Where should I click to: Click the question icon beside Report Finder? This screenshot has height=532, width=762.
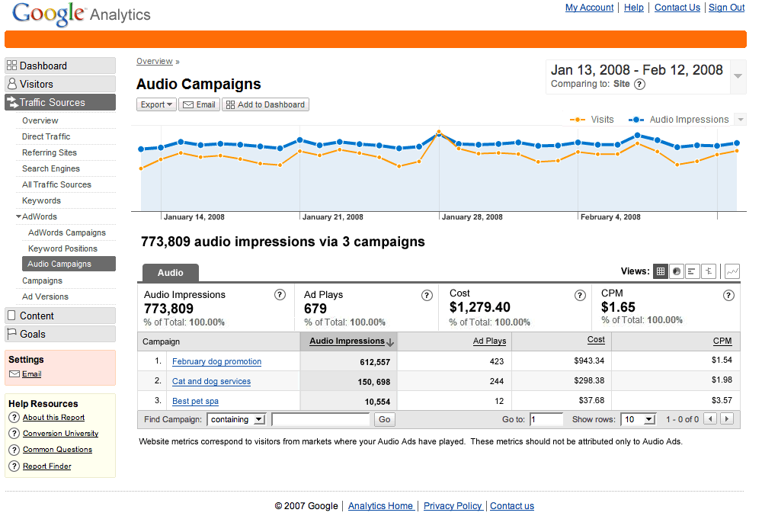(x=14, y=466)
